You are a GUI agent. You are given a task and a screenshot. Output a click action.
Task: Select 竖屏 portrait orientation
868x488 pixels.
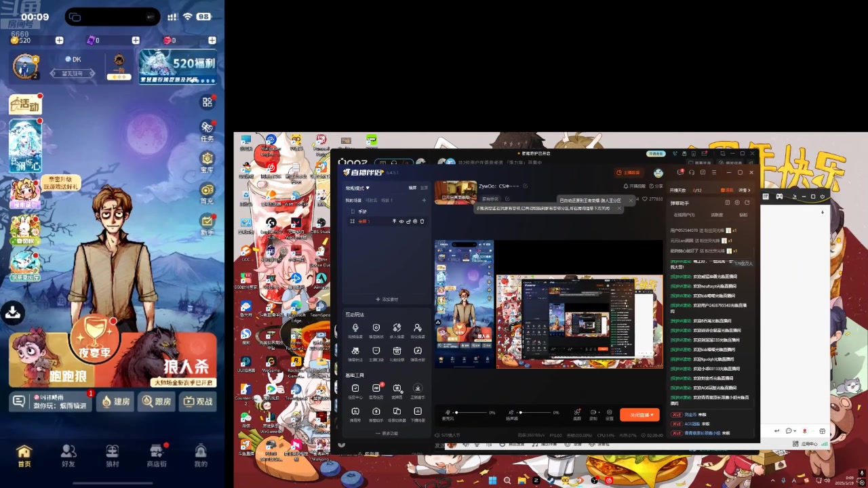tap(424, 188)
